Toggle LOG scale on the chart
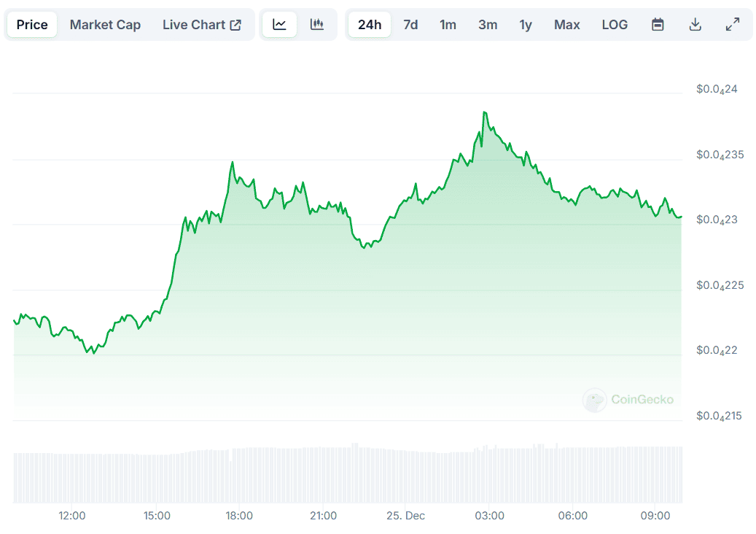 pyautogui.click(x=615, y=25)
